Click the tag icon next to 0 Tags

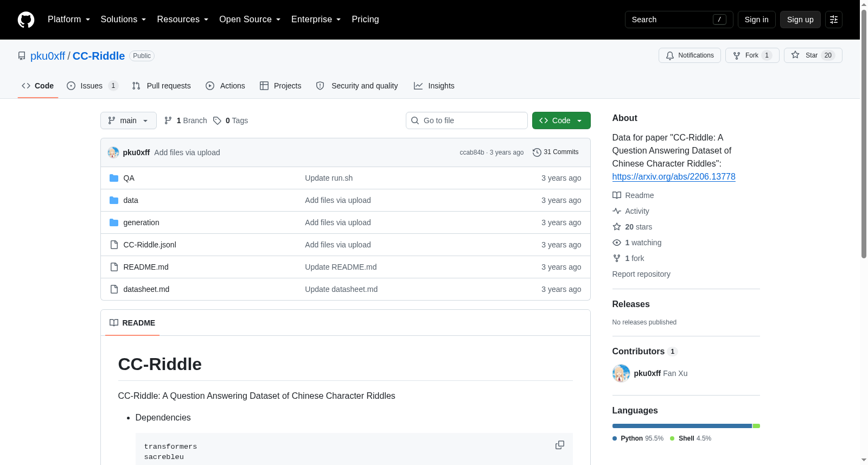click(217, 120)
